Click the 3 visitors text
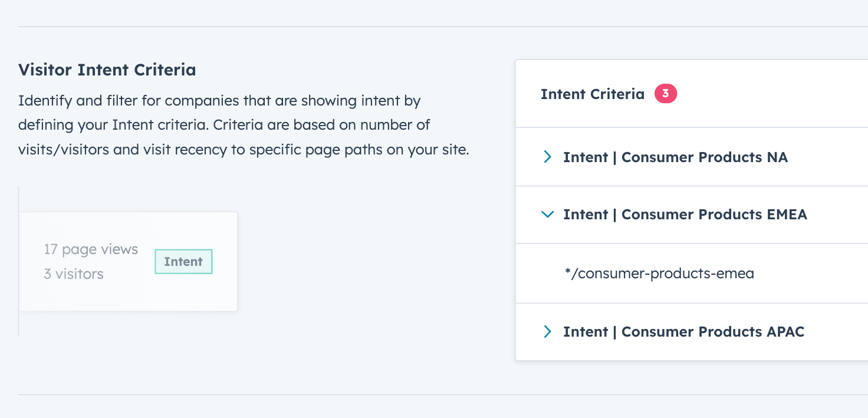This screenshot has height=418, width=868. tap(74, 274)
